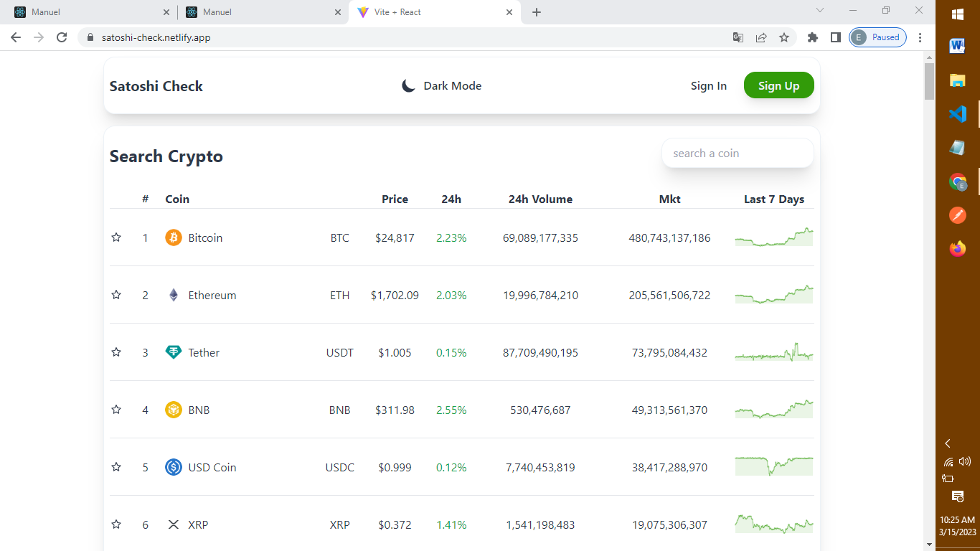This screenshot has width=980, height=551.
Task: Click the 2.55% change value
Action: (451, 410)
